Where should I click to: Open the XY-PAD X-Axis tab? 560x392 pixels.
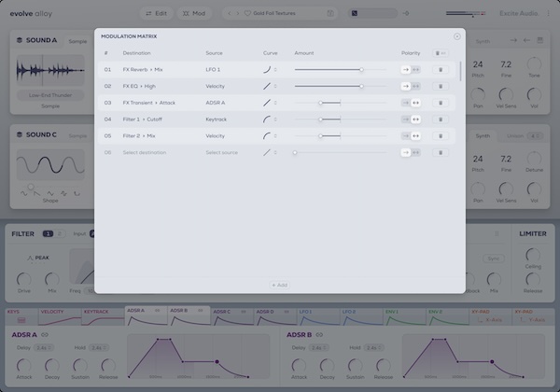(490, 316)
